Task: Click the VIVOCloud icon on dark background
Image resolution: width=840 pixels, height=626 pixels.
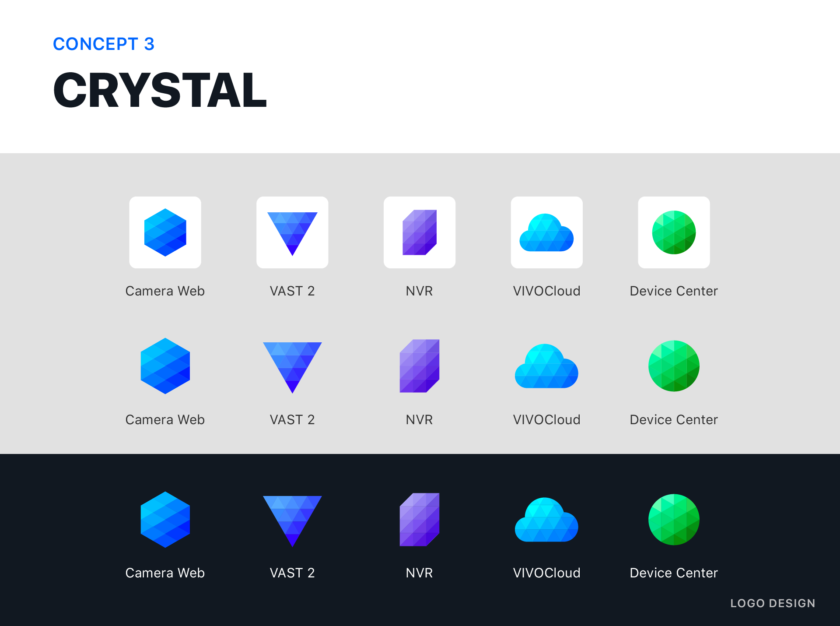Action: click(546, 521)
